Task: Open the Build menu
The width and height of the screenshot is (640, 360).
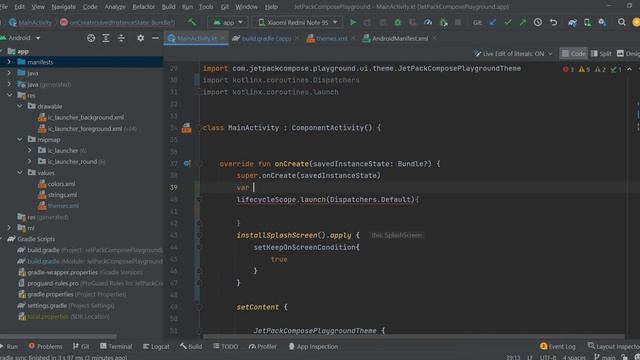Action: pos(168,7)
